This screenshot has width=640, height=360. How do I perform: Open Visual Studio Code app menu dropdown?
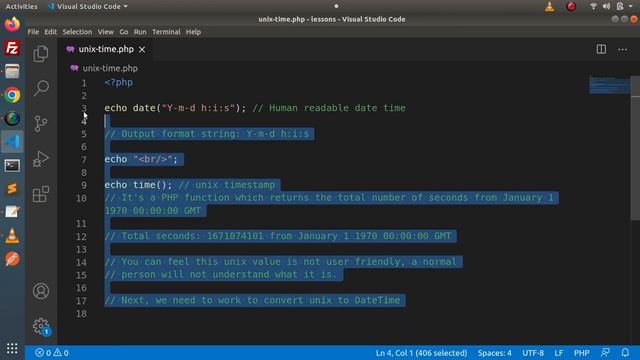tap(88, 7)
